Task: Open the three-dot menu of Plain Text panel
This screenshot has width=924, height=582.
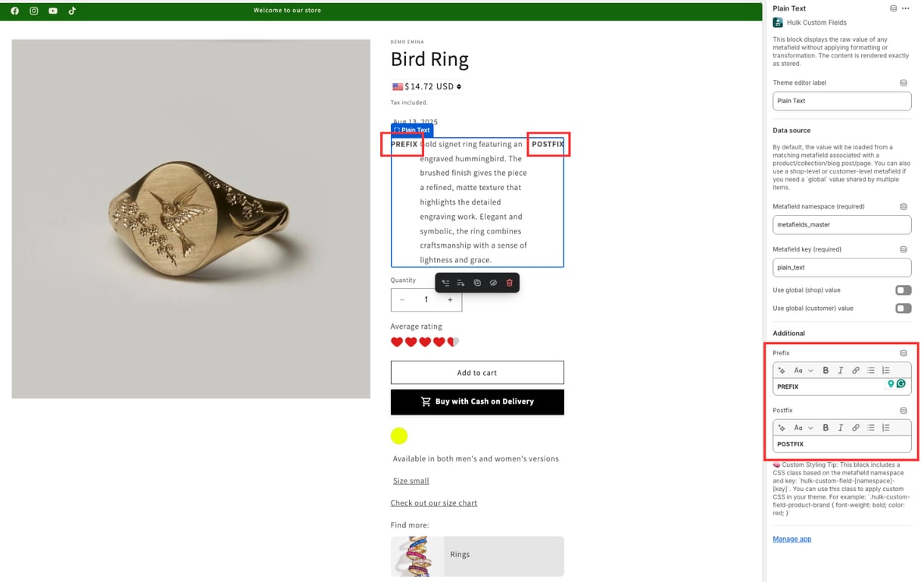Action: point(906,8)
